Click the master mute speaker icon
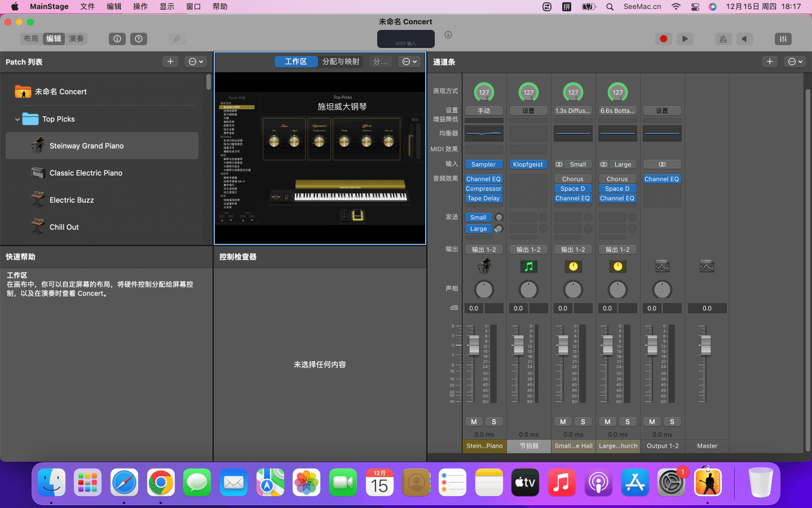Viewport: 812px width, 508px height. [744, 39]
